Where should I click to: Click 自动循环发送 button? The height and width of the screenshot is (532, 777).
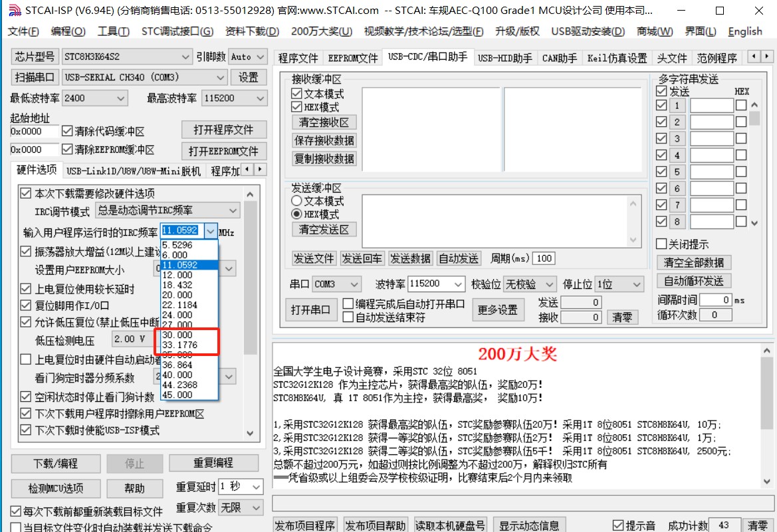pos(694,282)
